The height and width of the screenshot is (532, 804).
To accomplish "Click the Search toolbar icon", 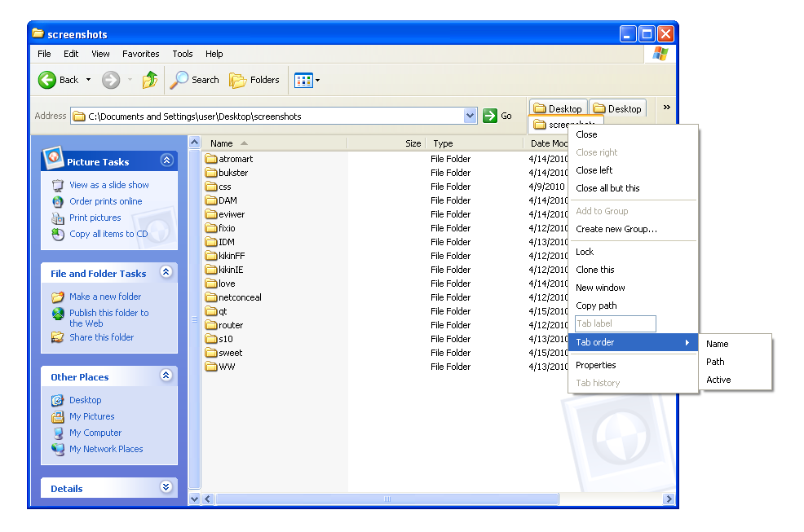I will (195, 80).
